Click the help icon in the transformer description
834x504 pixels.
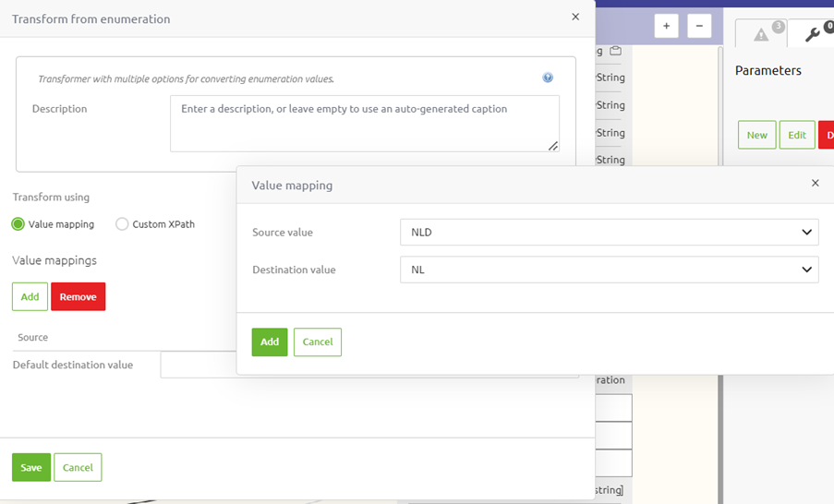click(548, 78)
